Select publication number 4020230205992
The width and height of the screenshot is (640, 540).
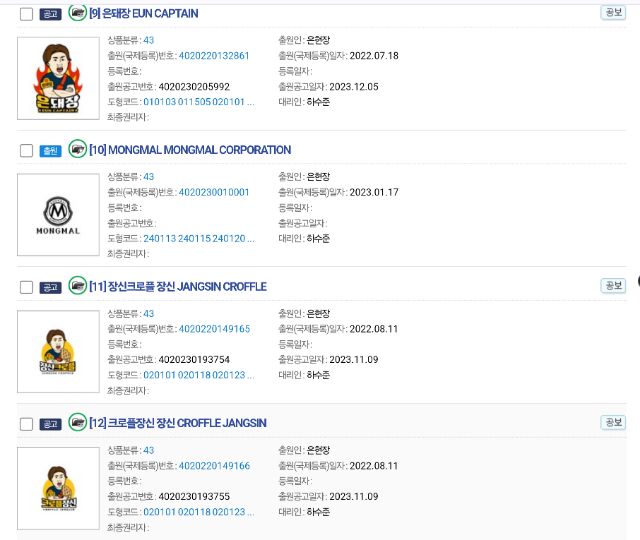194,87
